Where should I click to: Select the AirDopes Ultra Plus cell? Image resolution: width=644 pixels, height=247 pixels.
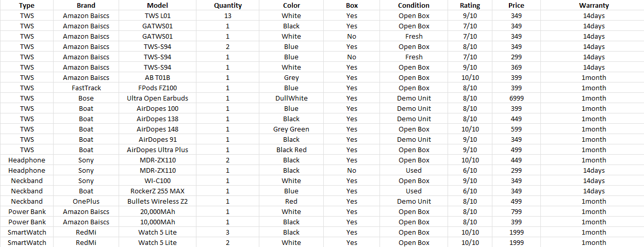click(x=157, y=150)
